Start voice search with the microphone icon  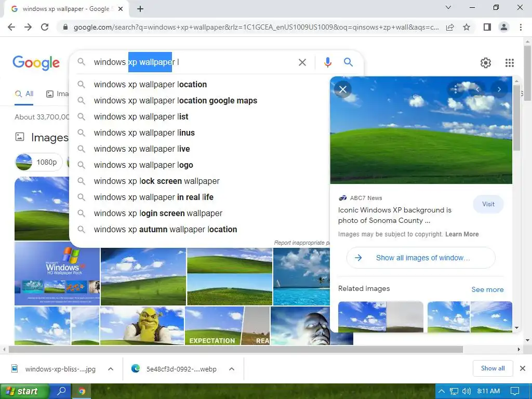(x=327, y=62)
